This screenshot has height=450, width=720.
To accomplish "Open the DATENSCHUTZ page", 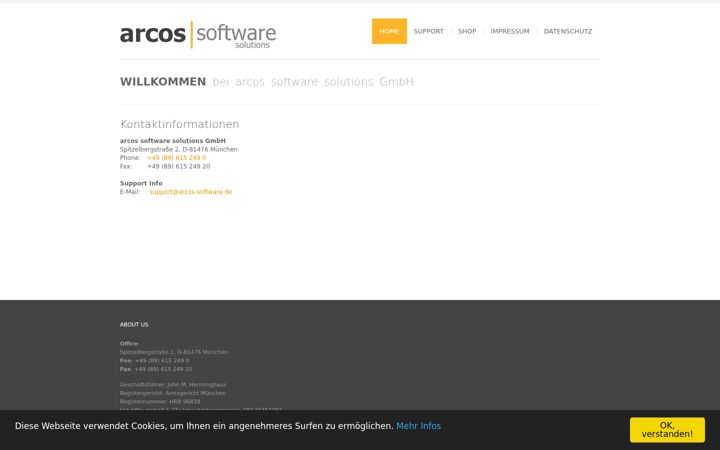I will click(x=568, y=31).
